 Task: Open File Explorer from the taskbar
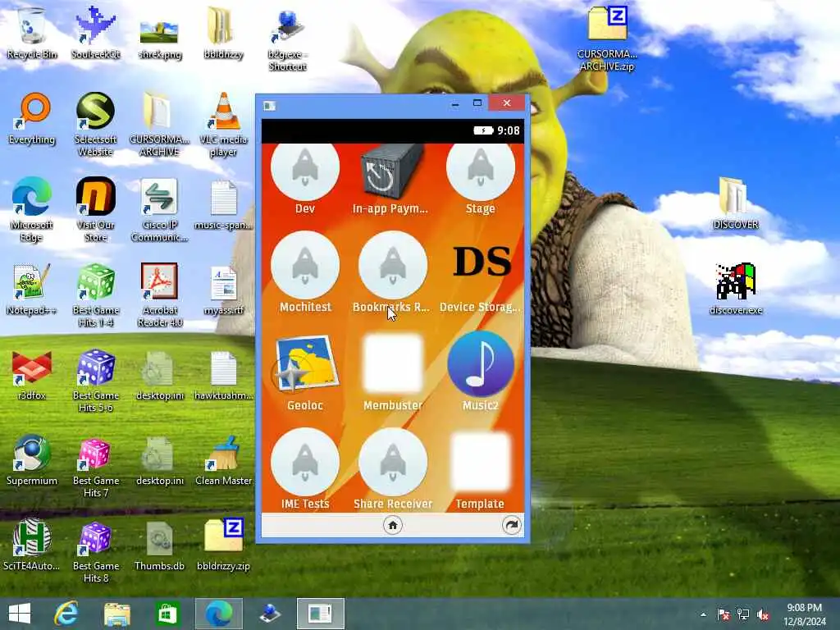(x=116, y=614)
